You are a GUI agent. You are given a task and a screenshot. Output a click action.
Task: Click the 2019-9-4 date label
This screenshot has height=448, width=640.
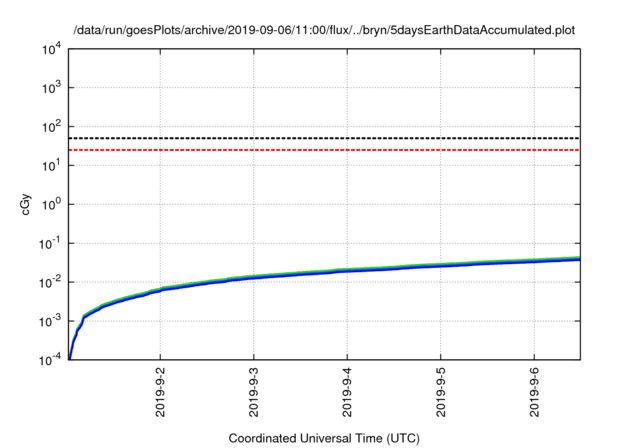click(x=347, y=392)
